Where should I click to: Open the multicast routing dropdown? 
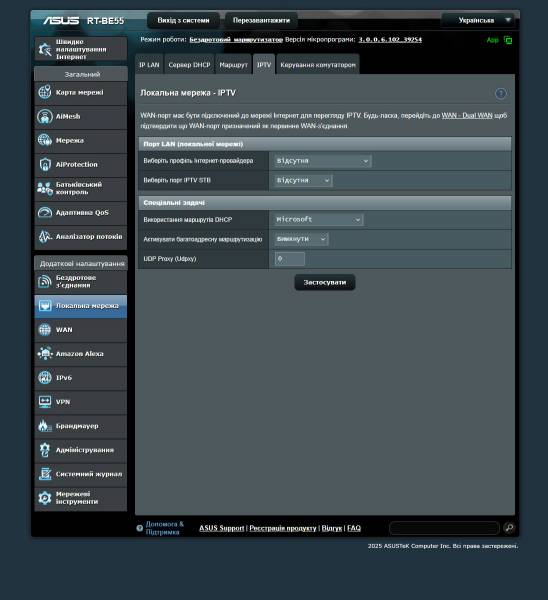click(301, 239)
